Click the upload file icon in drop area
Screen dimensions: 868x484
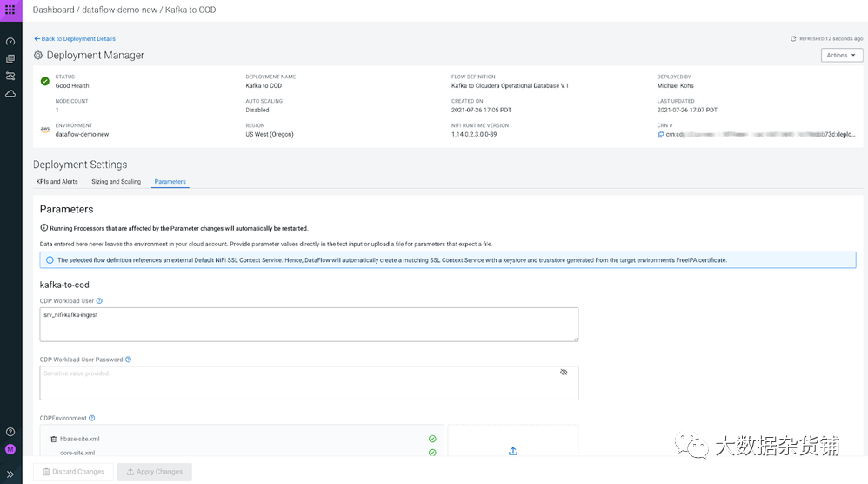tap(513, 451)
